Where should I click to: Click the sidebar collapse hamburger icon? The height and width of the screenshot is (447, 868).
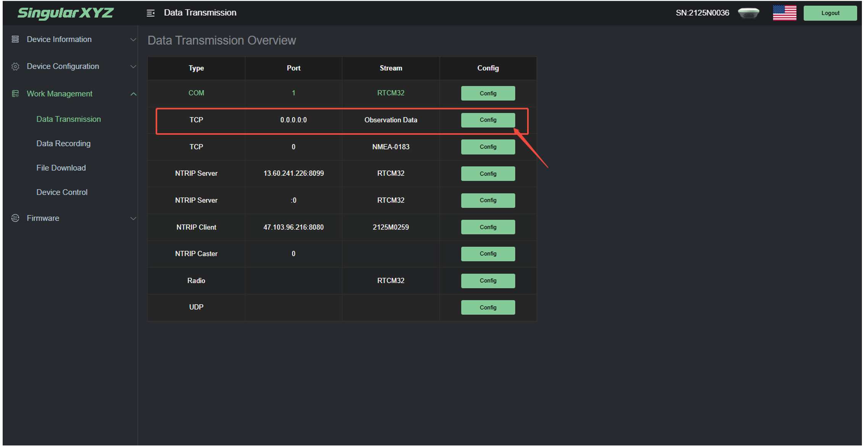[150, 13]
